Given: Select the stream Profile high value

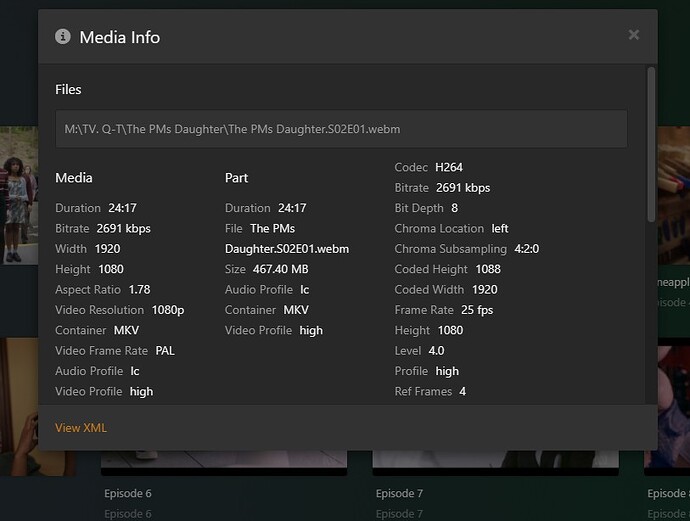Looking at the screenshot, I should [447, 371].
